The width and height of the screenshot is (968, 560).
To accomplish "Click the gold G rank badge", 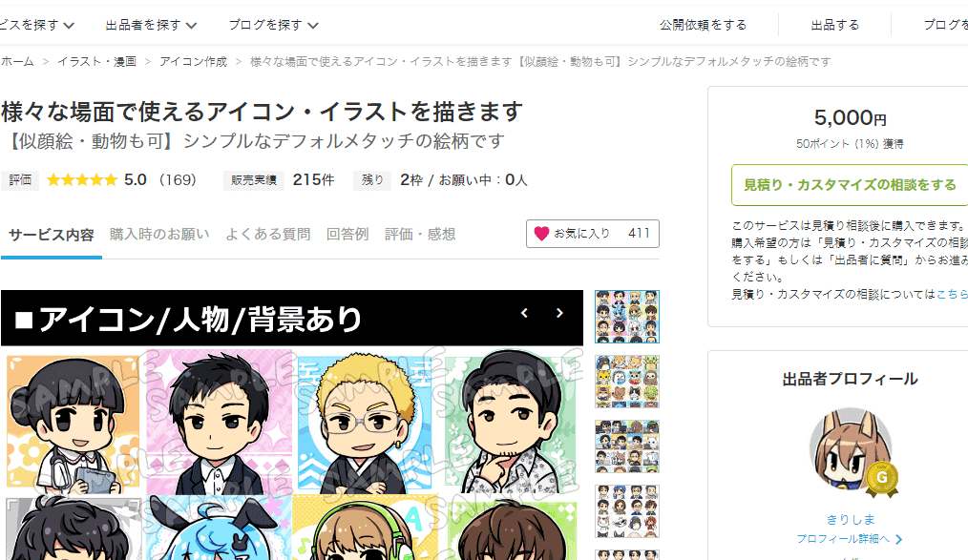I will (x=881, y=479).
